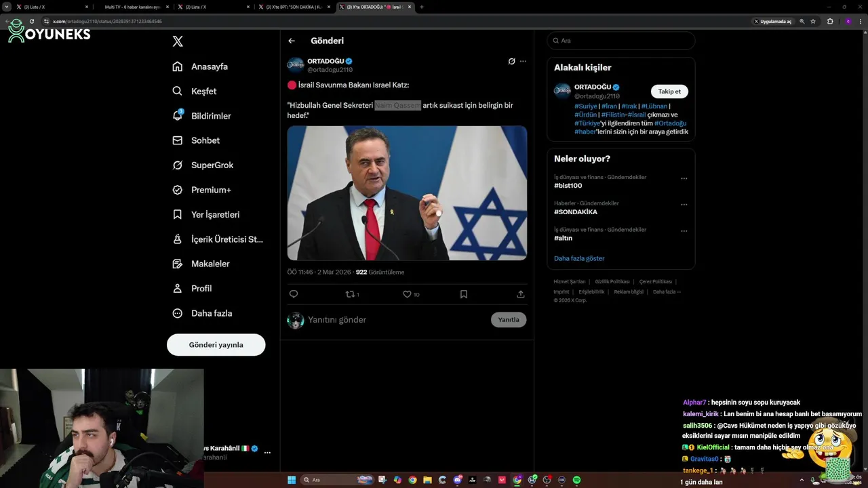Image resolution: width=868 pixels, height=488 pixels.
Task: Open Gizlilik Politikası footer link
Action: [x=612, y=281]
